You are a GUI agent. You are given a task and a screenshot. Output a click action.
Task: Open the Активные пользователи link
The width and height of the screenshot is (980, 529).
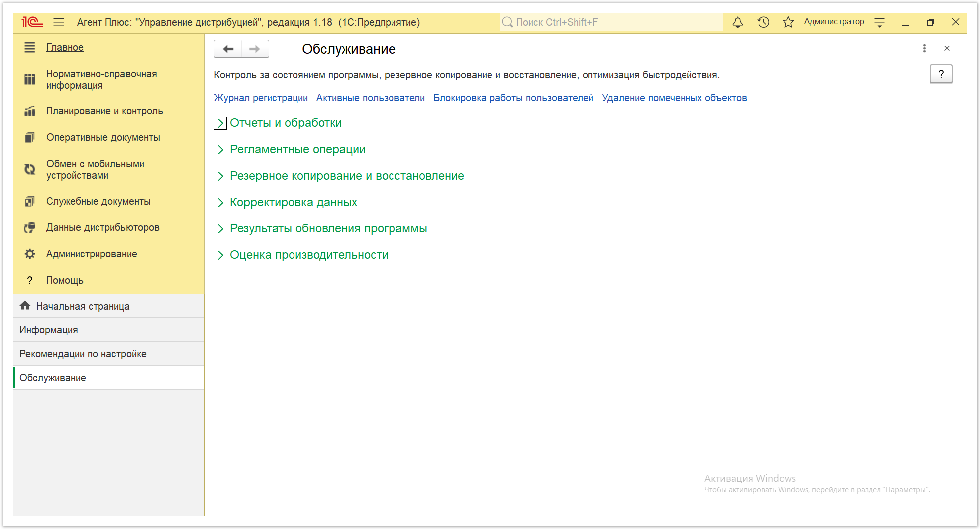pos(371,98)
